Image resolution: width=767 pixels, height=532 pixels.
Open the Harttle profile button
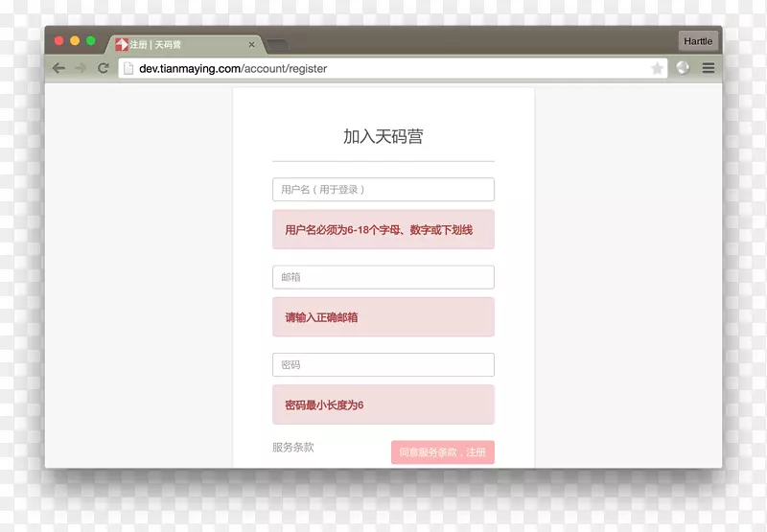tap(698, 41)
